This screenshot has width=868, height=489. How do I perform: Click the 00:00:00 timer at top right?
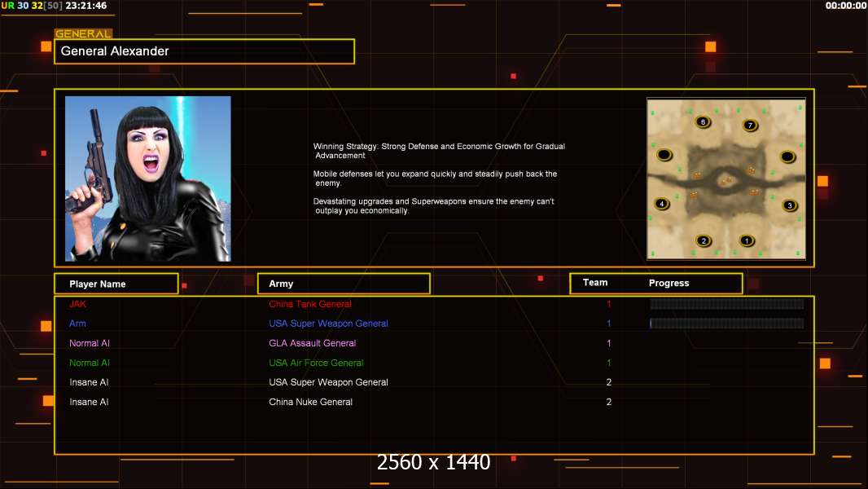tap(846, 6)
